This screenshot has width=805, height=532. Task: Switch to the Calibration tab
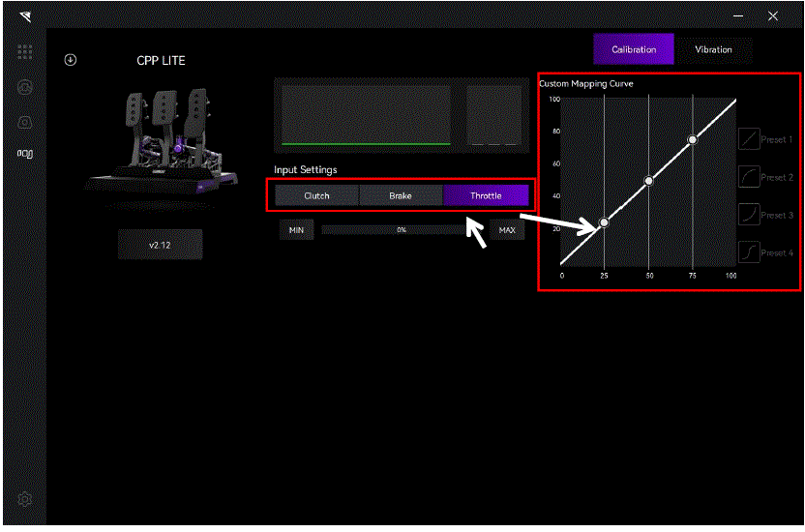(x=634, y=49)
